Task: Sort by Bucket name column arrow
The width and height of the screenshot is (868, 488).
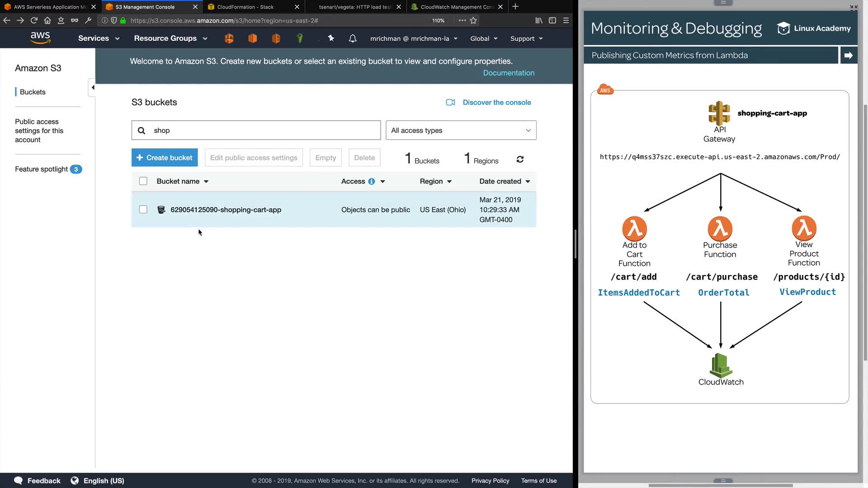Action: (206, 182)
